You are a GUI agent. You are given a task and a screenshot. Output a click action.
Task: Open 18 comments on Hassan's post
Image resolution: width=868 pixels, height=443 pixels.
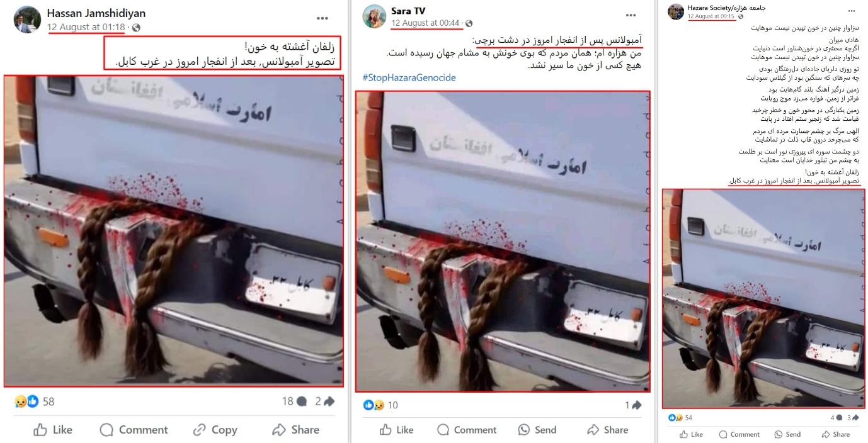pos(294,401)
